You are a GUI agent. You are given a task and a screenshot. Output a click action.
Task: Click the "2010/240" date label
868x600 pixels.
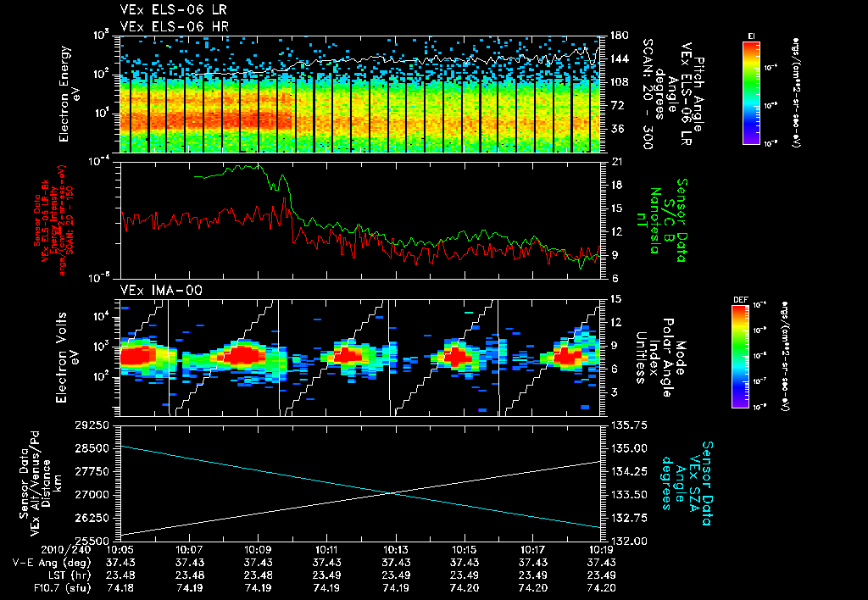[x=67, y=550]
